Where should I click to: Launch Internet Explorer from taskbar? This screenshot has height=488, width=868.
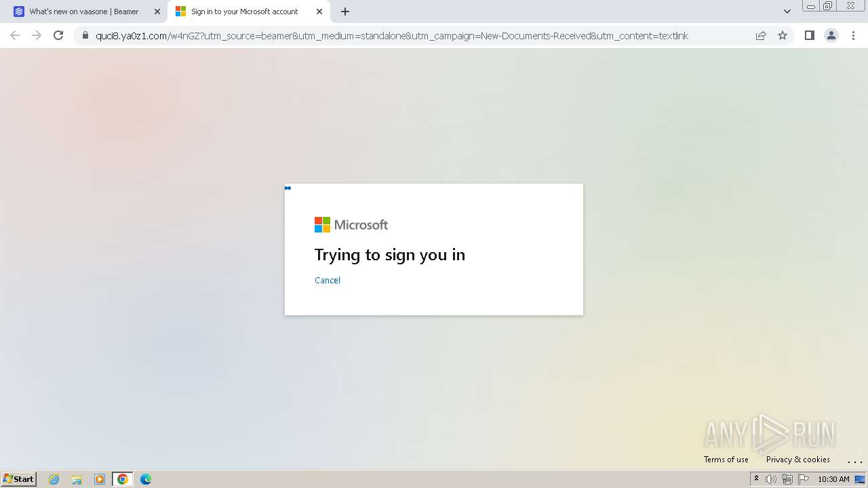[x=54, y=479]
